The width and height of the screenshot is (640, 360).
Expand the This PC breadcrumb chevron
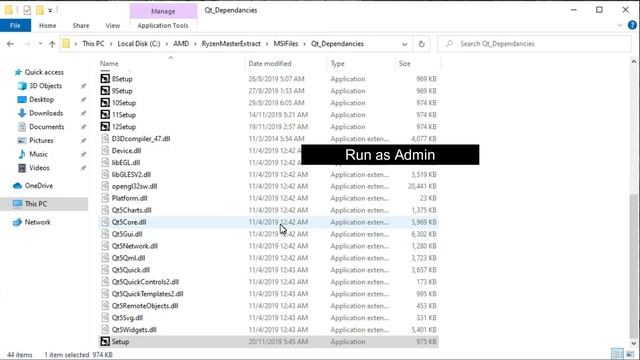click(x=110, y=44)
